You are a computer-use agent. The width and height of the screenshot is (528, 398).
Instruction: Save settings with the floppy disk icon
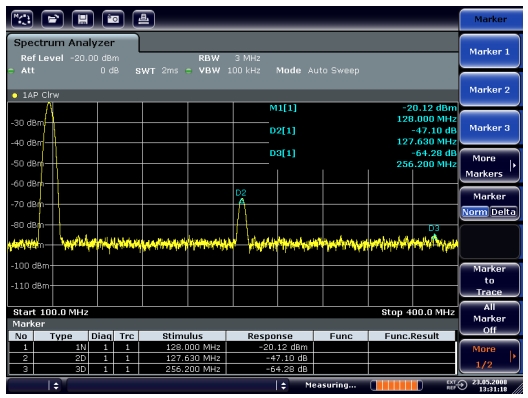click(83, 19)
